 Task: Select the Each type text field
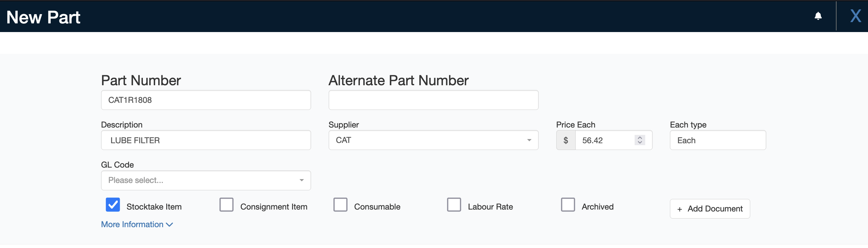pos(718,140)
